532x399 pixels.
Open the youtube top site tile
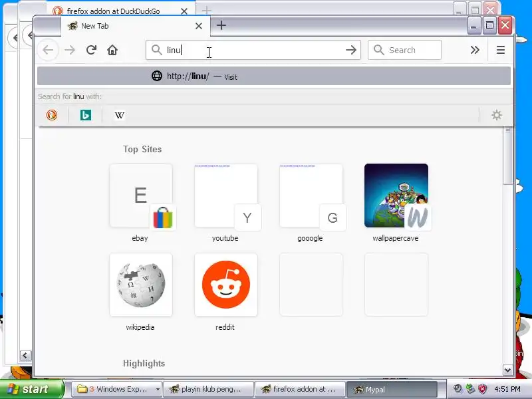click(x=226, y=196)
